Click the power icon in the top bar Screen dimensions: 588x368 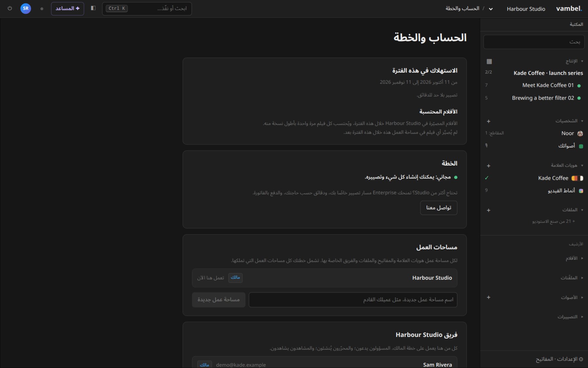10,8
